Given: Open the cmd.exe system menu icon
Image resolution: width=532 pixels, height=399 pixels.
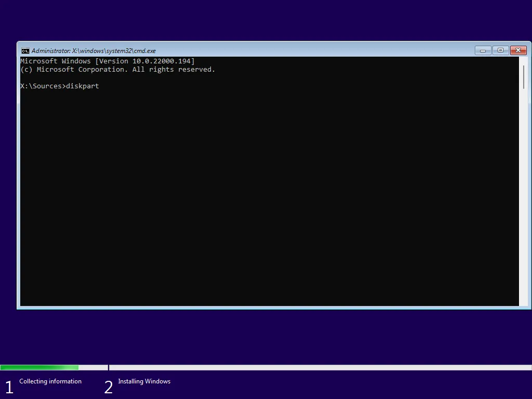Looking at the screenshot, I should pos(25,50).
